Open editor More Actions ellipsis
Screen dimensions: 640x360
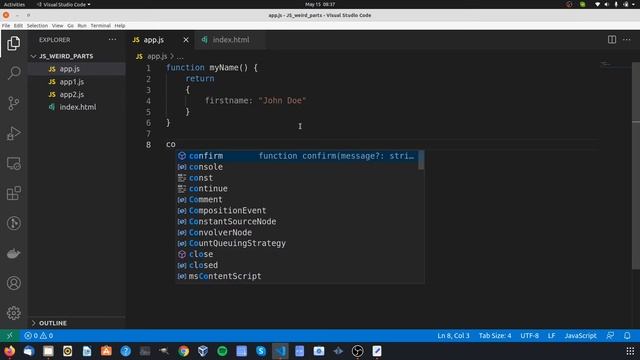pos(627,40)
